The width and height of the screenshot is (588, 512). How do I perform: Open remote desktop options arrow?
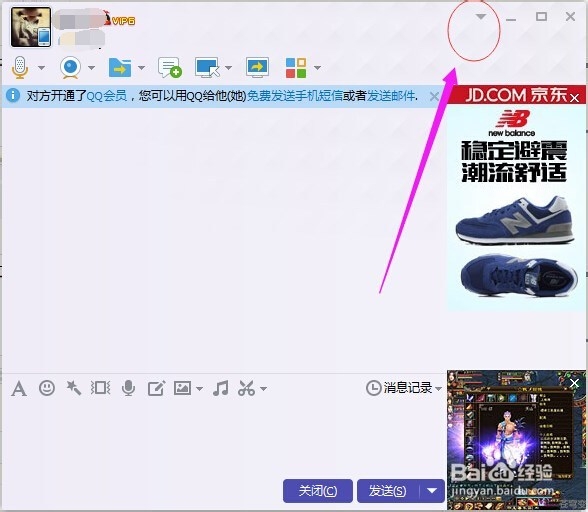(x=228, y=68)
